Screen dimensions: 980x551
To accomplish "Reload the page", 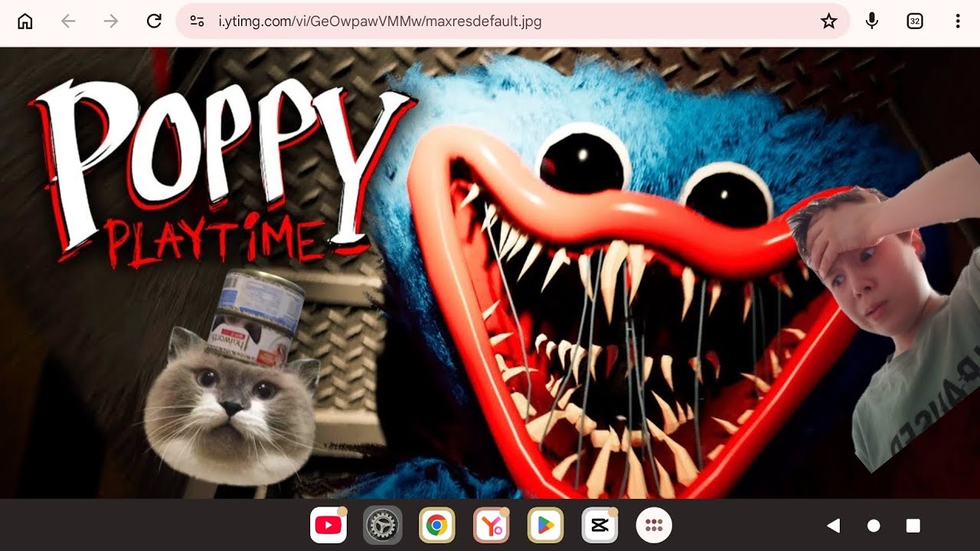I will [154, 21].
